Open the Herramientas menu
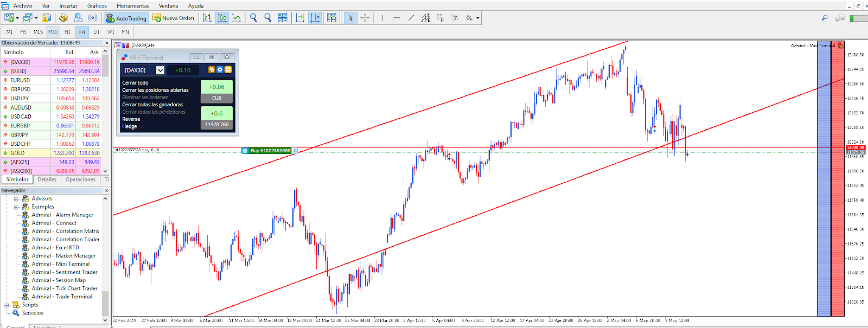The width and height of the screenshot is (868, 328). [133, 6]
